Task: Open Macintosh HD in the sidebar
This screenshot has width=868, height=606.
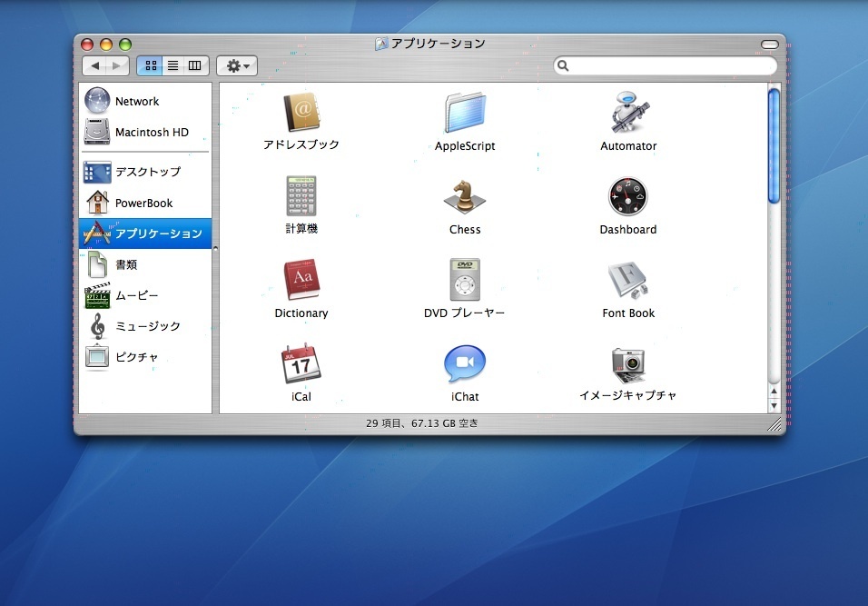Action: click(x=145, y=132)
